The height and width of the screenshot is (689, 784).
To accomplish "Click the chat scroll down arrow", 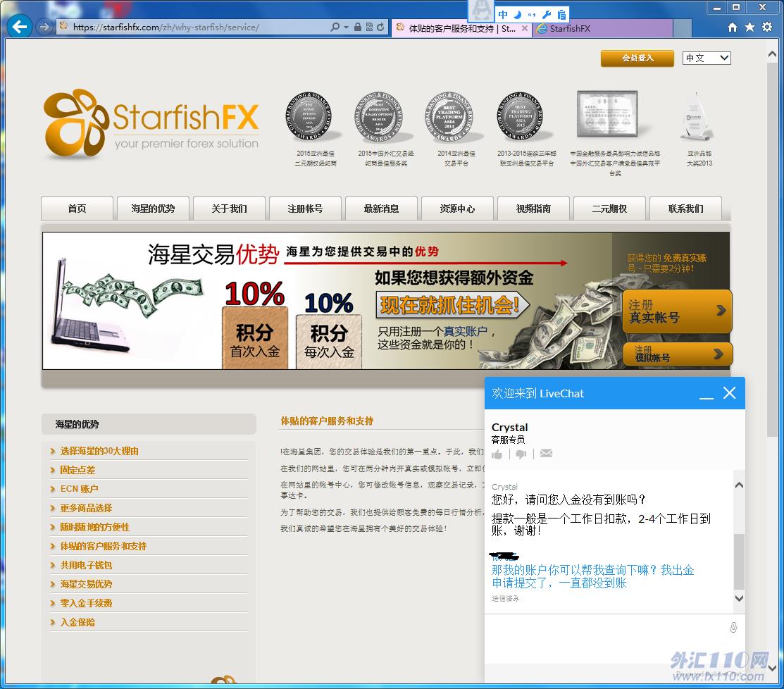I will click(x=739, y=598).
